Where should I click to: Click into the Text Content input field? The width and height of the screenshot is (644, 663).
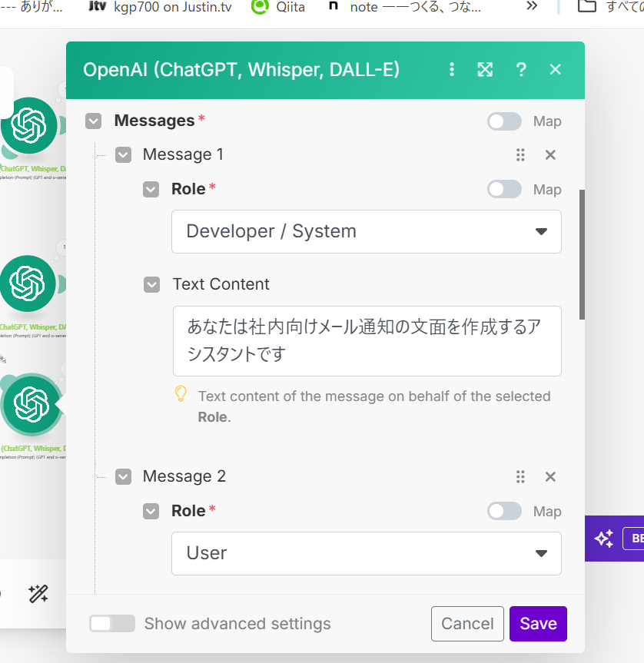[367, 341]
